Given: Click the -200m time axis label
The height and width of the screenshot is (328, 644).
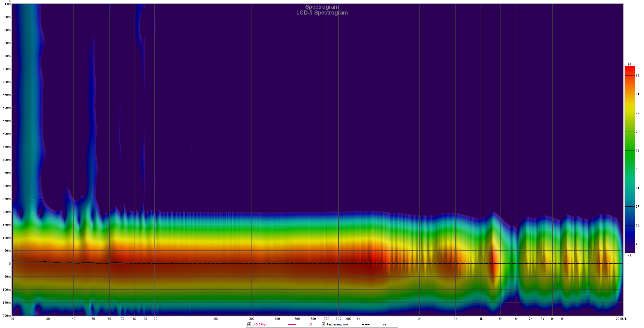Looking at the screenshot, I should click(x=6, y=316).
